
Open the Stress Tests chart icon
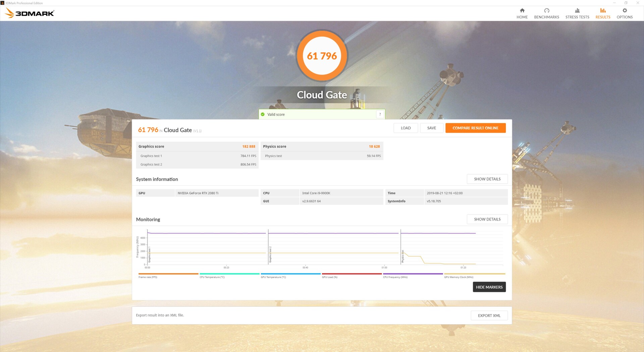point(577,11)
